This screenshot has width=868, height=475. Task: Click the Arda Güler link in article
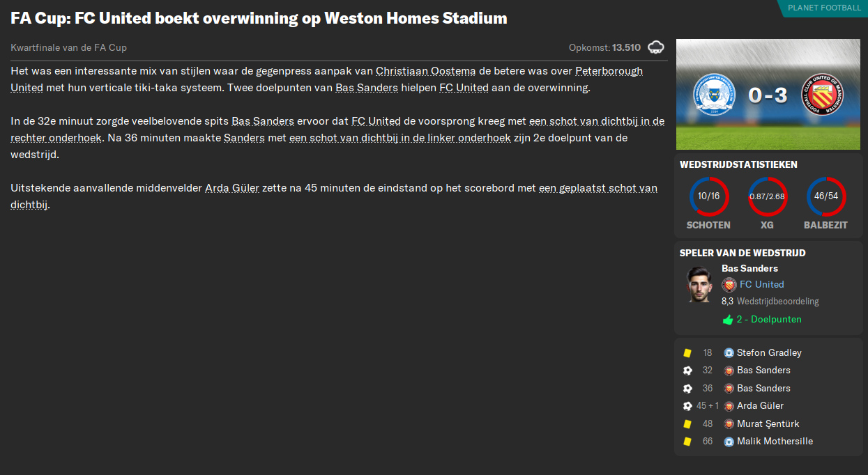(x=231, y=188)
